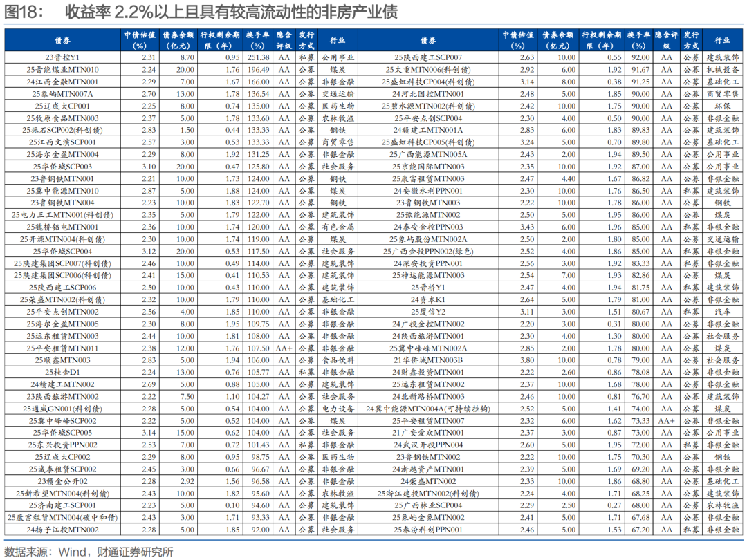Click 25振石SCP002(科创债) bond name

coord(62,130)
